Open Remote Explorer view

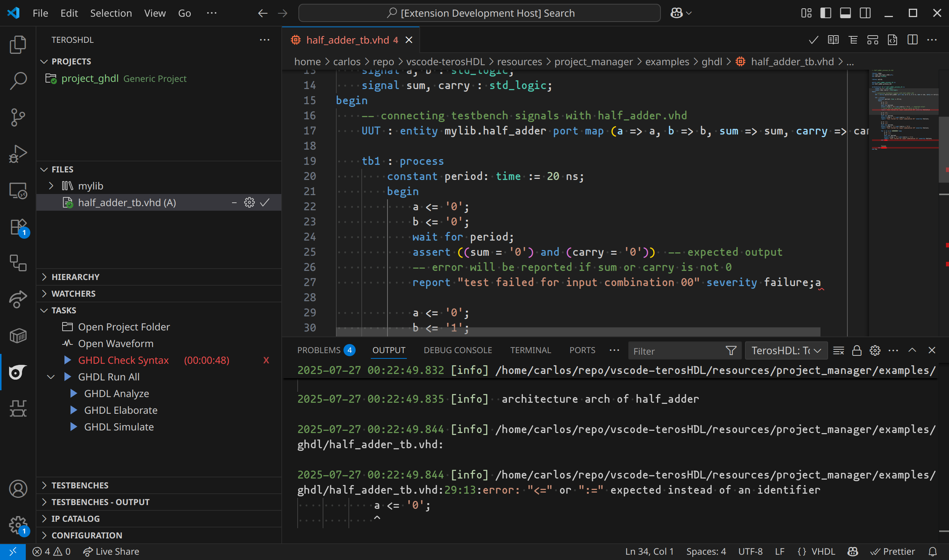coord(18,190)
